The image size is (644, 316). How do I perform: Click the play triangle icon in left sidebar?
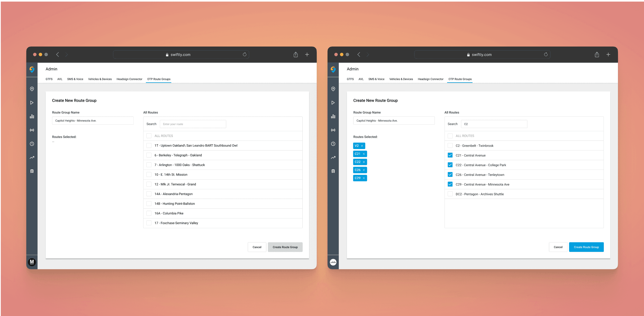point(32,103)
